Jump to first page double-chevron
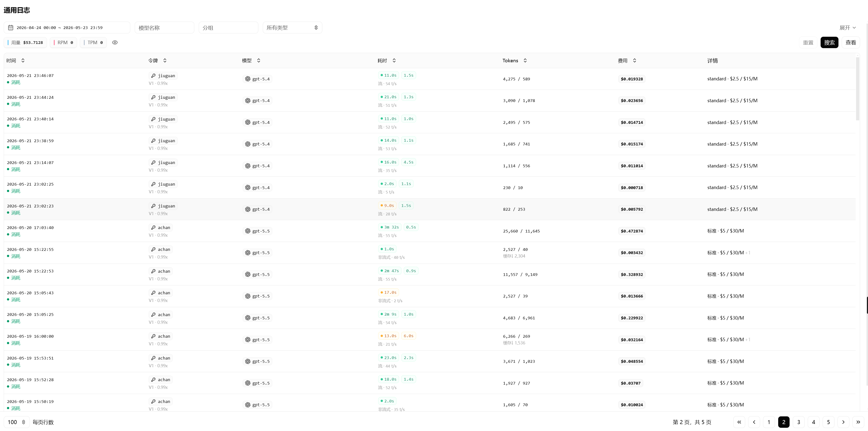Viewport: 868px width, 431px height. pos(739,422)
